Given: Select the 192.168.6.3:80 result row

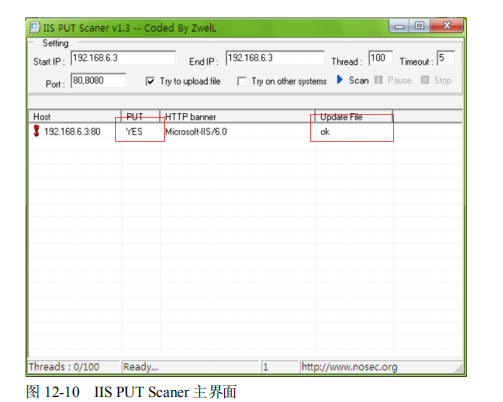Looking at the screenshot, I should [245, 131].
